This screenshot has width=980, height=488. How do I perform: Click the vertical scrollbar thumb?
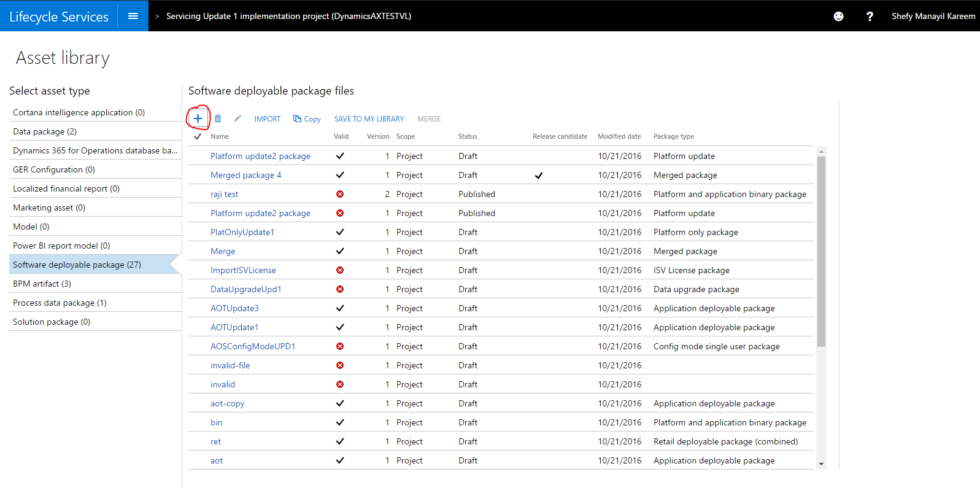point(821,252)
